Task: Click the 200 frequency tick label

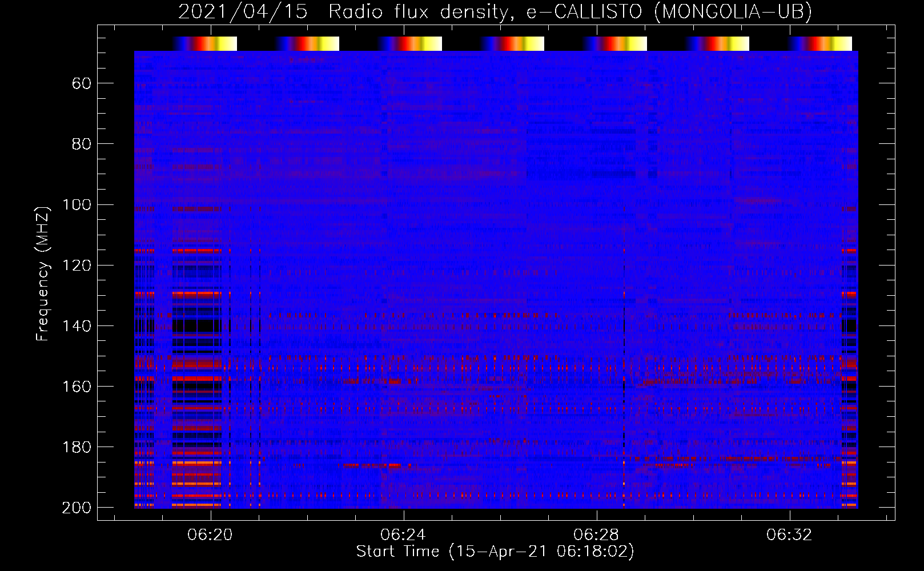Action: tap(77, 508)
